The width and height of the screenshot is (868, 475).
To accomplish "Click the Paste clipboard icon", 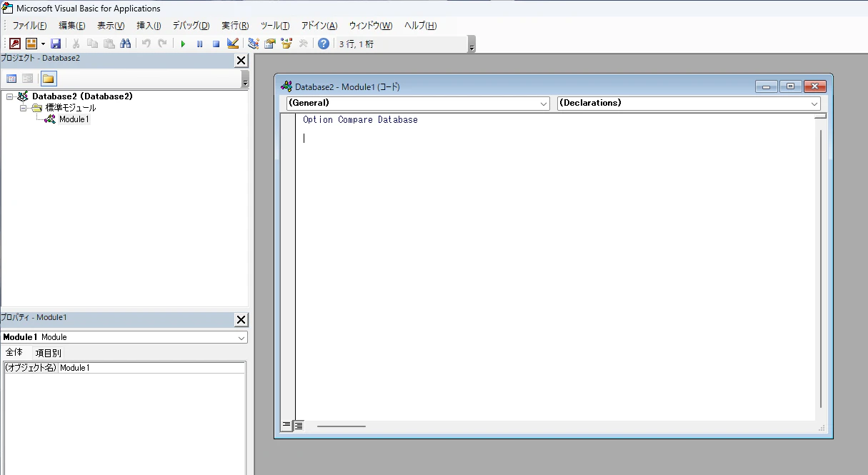I will pos(109,44).
